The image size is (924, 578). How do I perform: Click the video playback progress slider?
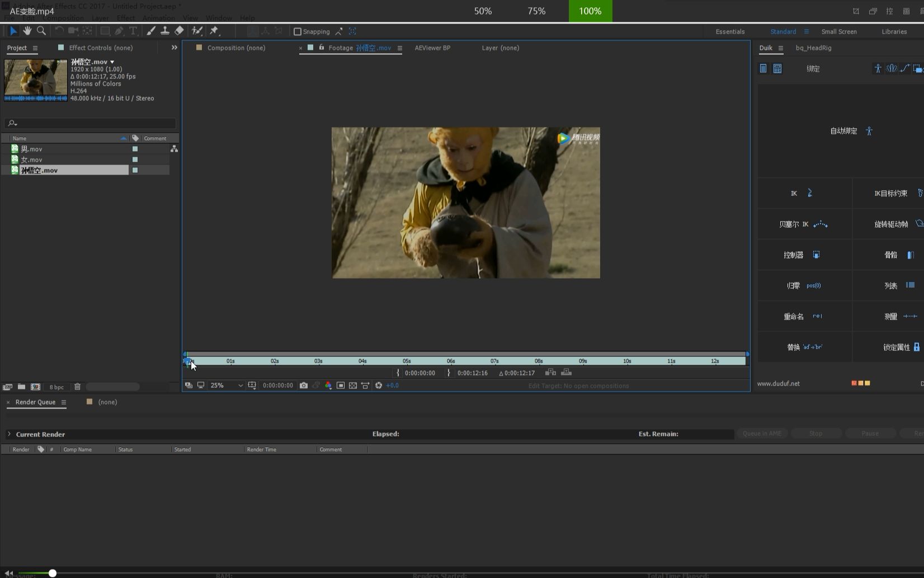point(52,573)
